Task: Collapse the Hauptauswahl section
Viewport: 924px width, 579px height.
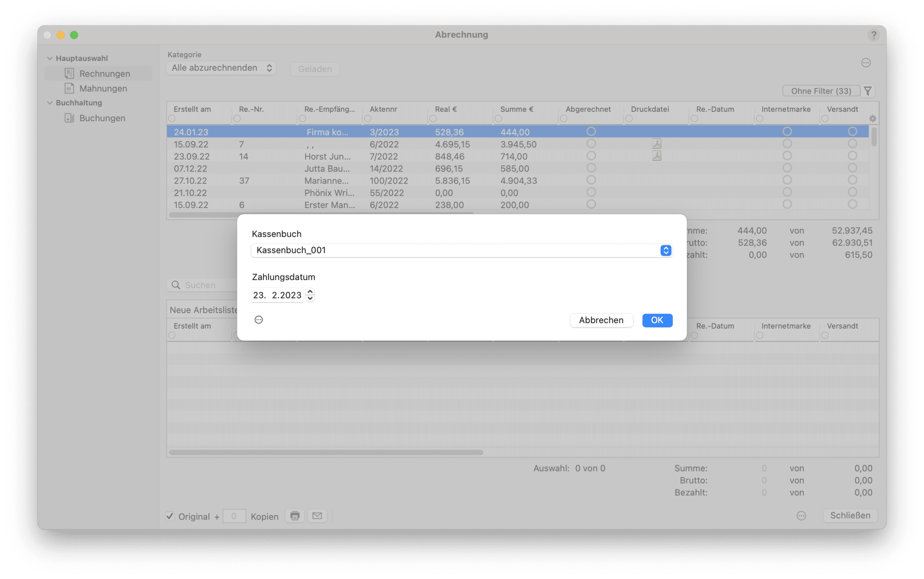Action: coord(50,58)
